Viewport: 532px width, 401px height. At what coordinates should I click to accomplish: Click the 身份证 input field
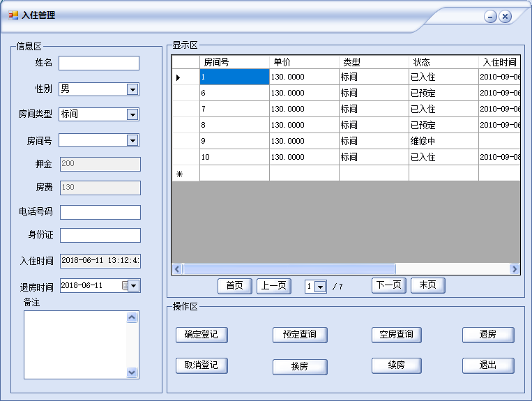coord(100,235)
